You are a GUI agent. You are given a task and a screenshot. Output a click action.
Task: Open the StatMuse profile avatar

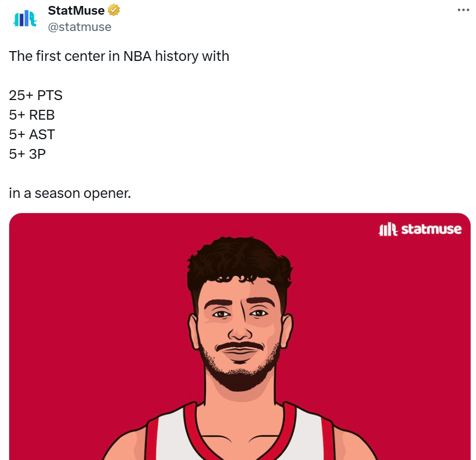(25, 18)
